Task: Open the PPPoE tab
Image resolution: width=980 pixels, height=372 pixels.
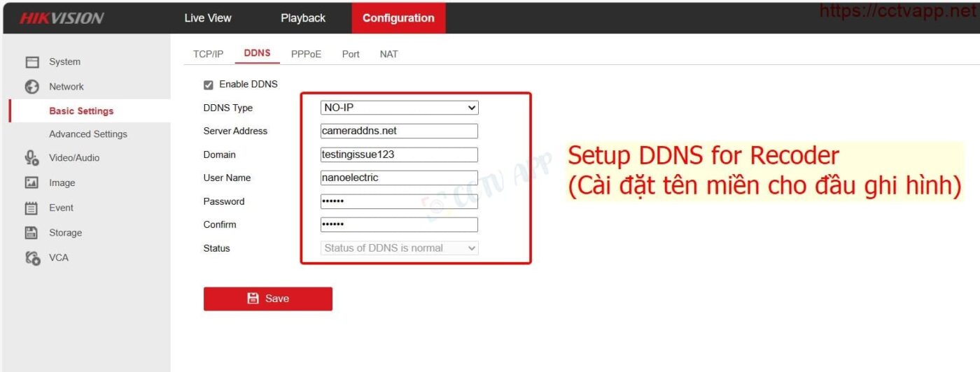Action: tap(306, 54)
